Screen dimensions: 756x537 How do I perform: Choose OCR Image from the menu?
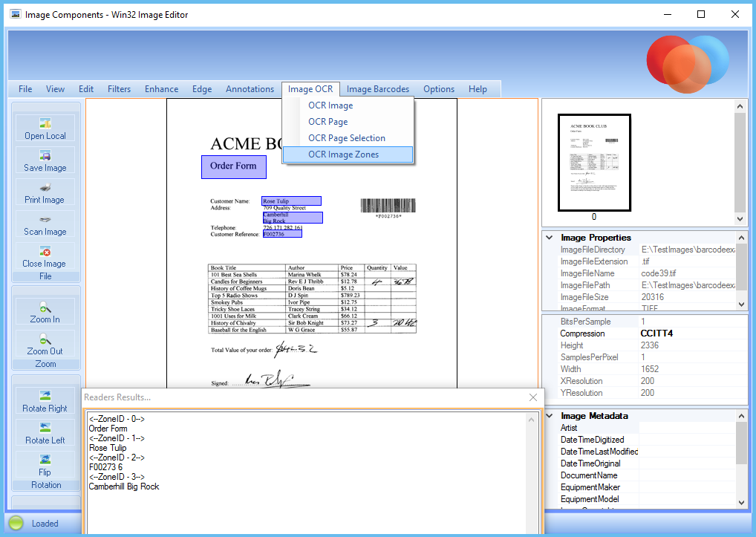(348, 105)
